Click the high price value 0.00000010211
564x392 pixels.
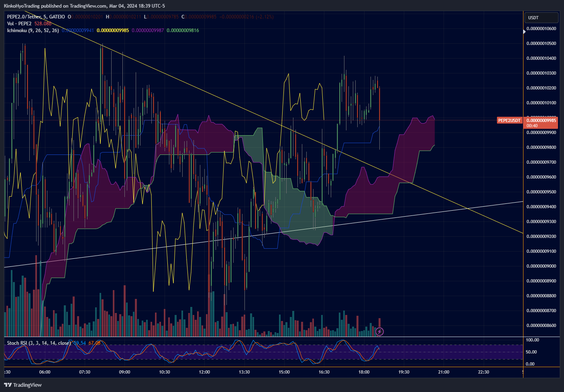pos(125,17)
